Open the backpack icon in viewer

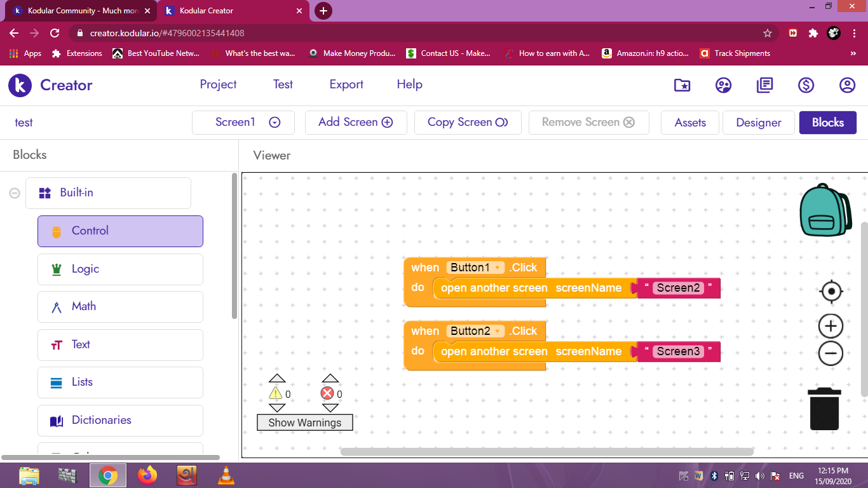825,211
